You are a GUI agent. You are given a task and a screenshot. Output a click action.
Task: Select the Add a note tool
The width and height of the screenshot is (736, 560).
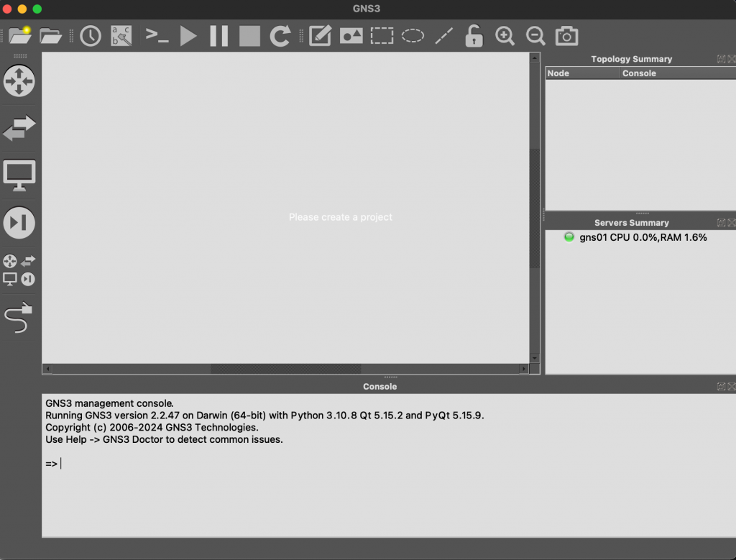[321, 36]
